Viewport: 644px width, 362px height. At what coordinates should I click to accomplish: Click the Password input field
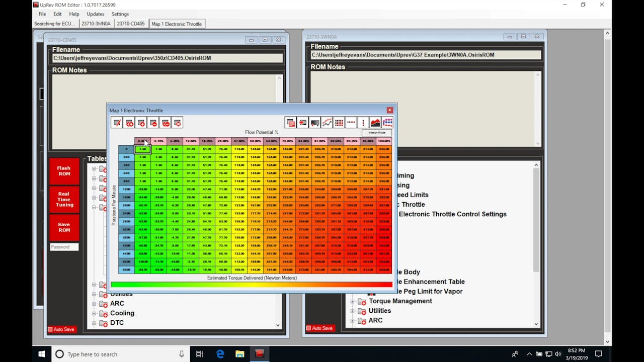(64, 247)
